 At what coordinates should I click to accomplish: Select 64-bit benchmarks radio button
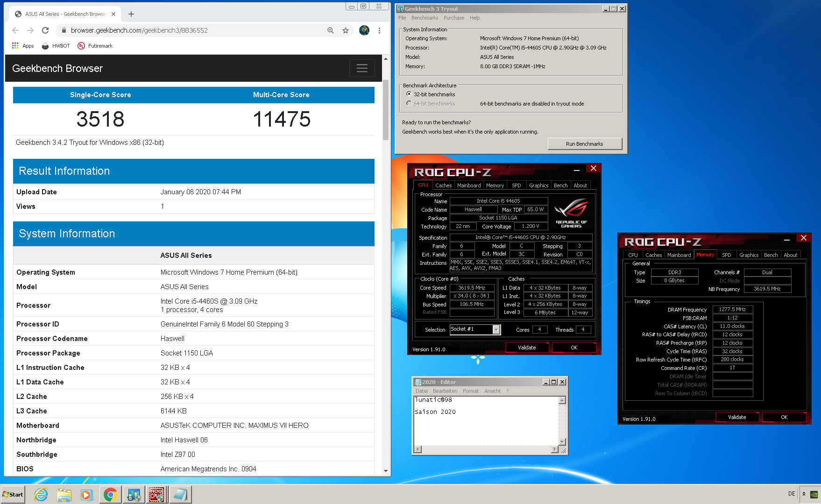click(409, 104)
